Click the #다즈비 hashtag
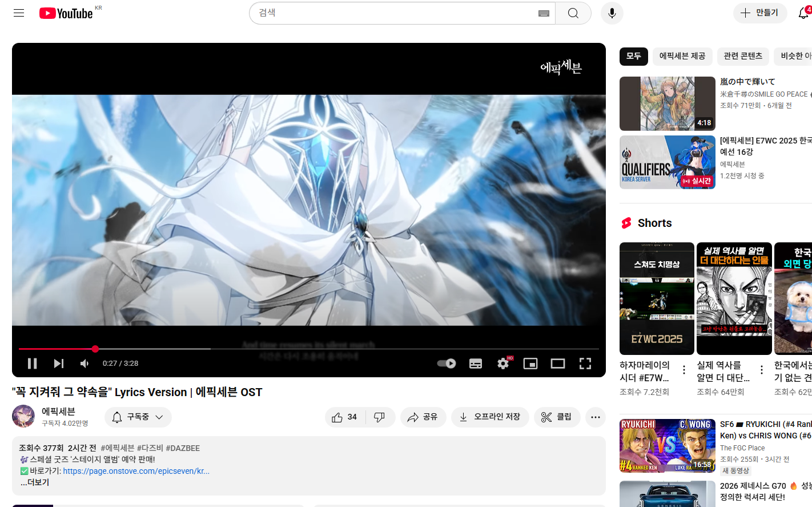This screenshot has height=507, width=812. 150,448
